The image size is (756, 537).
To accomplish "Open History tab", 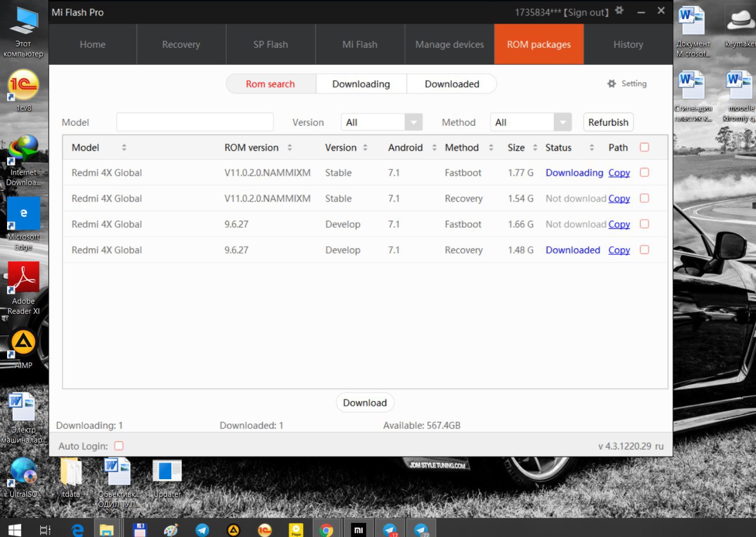I will coord(628,44).
